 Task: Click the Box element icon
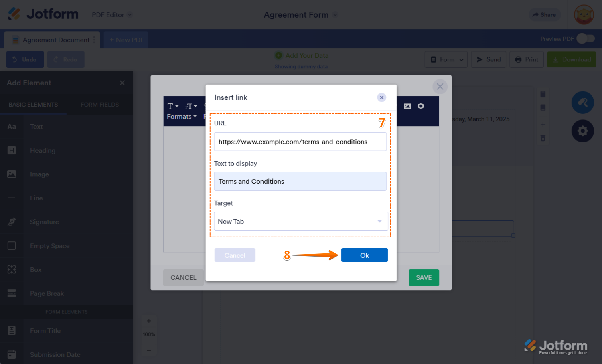12,269
